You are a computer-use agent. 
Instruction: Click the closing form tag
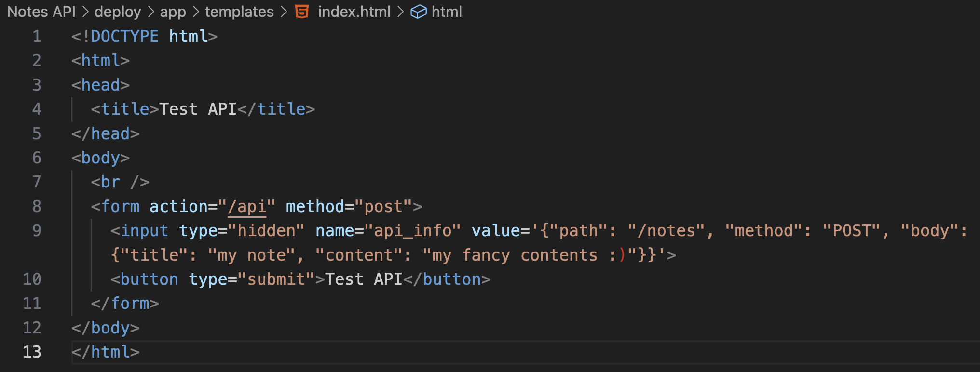[x=125, y=304]
